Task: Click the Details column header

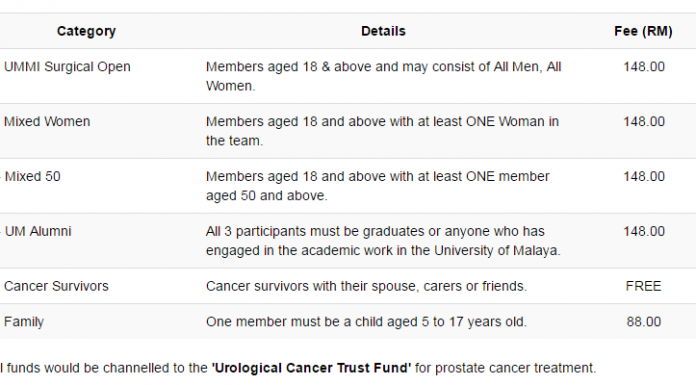Action: pos(383,31)
